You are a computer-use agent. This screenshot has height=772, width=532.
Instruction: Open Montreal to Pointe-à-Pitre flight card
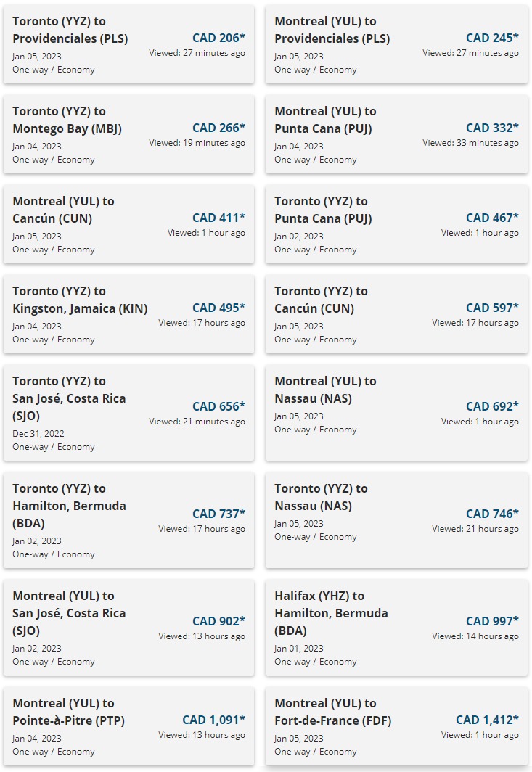[x=128, y=727]
